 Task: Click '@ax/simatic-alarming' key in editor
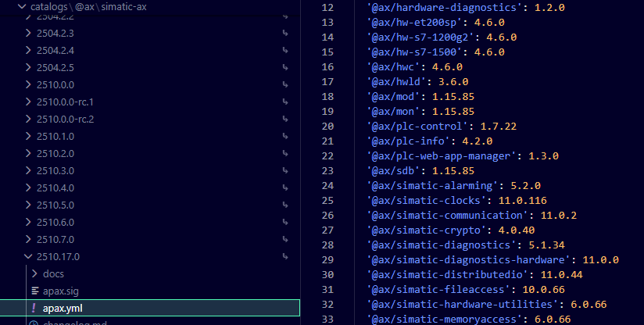point(432,185)
